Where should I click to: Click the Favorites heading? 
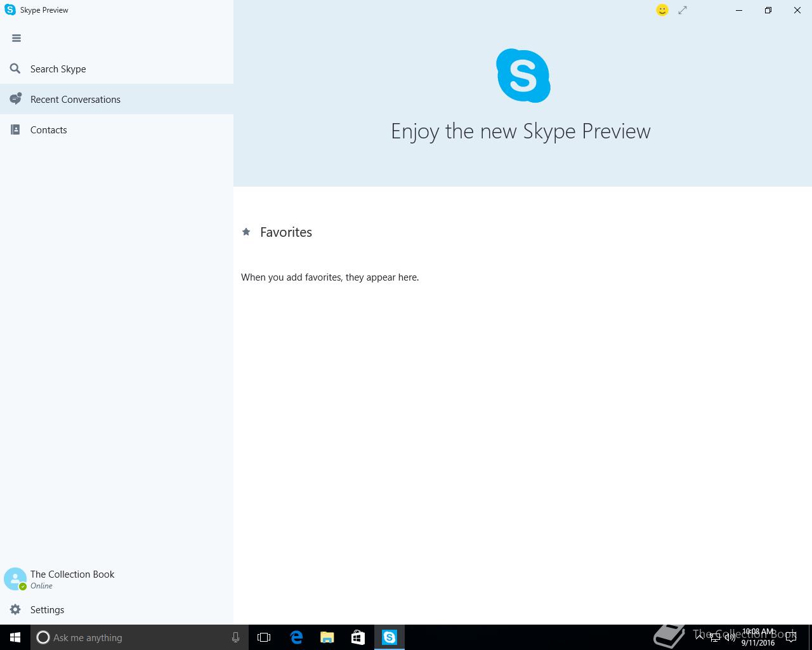click(x=286, y=232)
